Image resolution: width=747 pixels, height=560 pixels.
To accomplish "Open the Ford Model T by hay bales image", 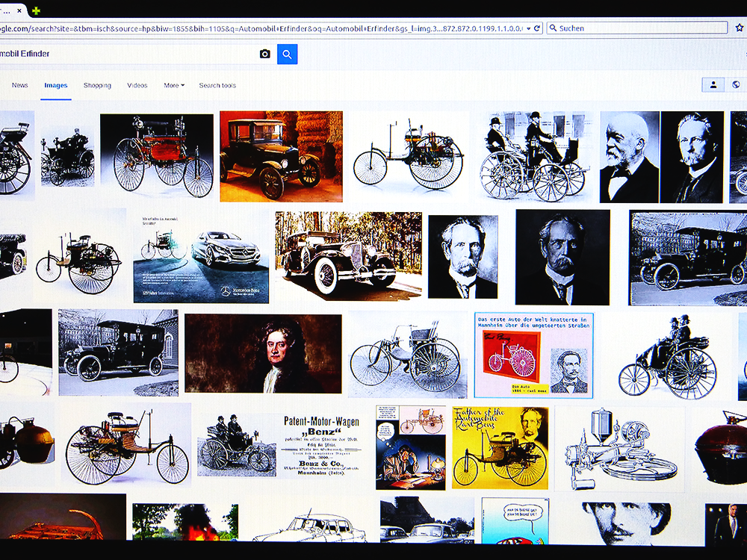I will coord(281,156).
